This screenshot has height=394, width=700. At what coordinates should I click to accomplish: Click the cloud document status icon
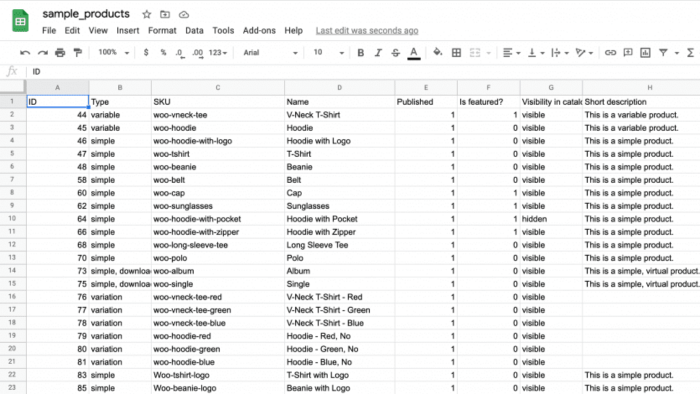(183, 14)
